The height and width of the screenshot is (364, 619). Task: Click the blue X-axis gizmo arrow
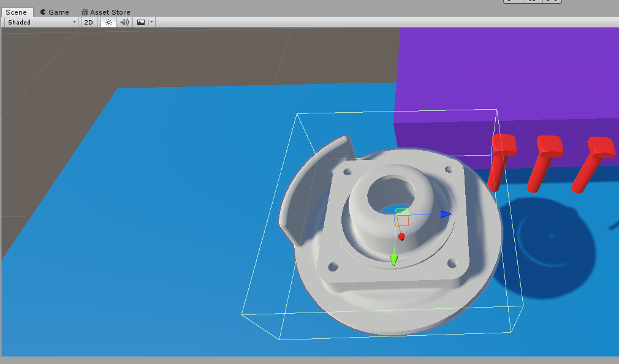click(x=446, y=214)
